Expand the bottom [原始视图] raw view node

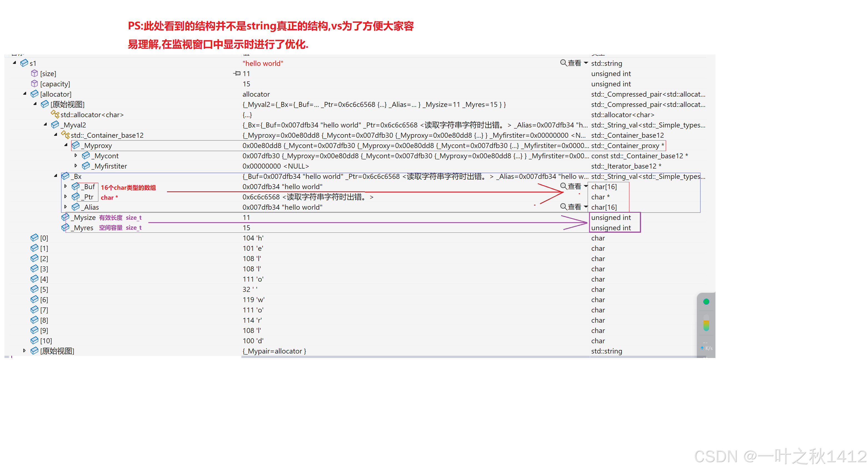tap(25, 350)
